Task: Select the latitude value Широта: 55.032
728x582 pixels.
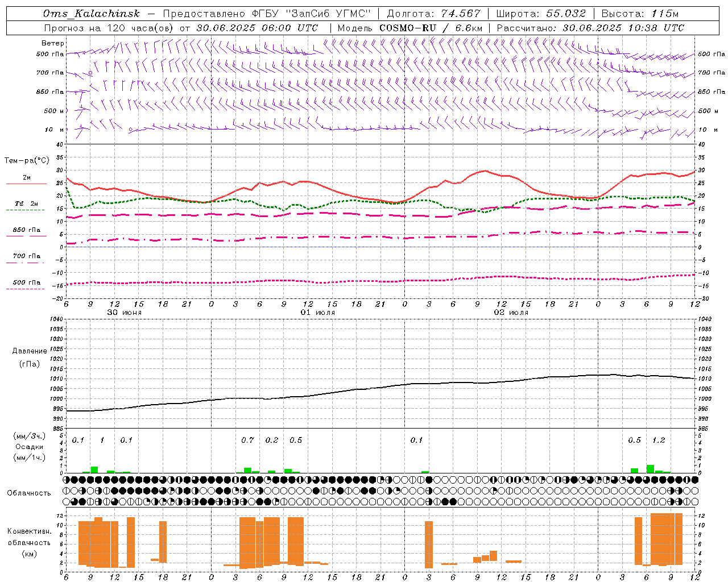Action: point(541,14)
